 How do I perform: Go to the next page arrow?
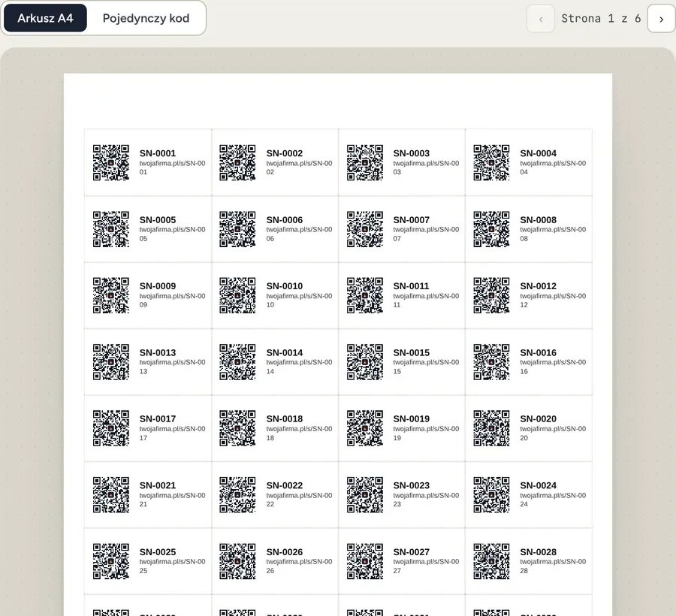661,19
